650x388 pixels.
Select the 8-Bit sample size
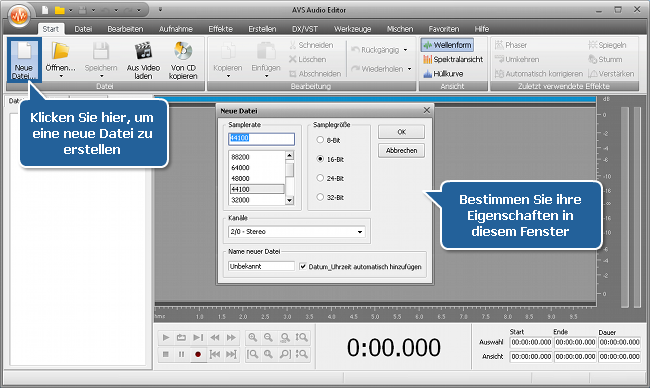point(320,140)
